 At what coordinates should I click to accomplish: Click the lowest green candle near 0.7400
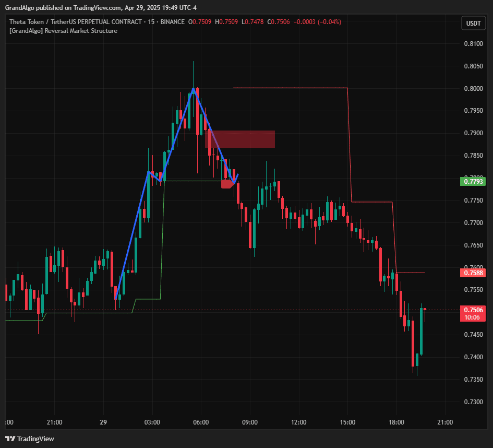point(416,359)
